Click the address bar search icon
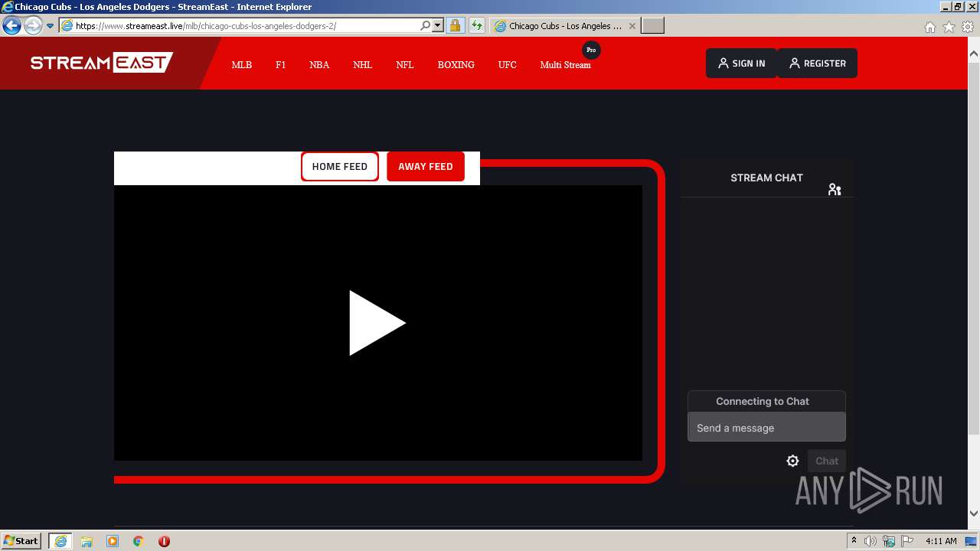The height and width of the screenshot is (551, 980). [x=426, y=26]
